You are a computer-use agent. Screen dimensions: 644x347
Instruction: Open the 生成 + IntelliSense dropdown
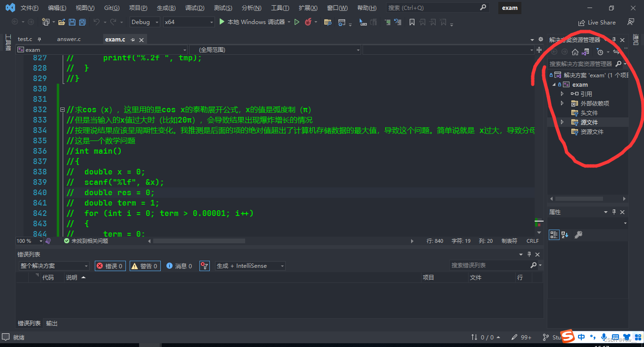[250, 266]
